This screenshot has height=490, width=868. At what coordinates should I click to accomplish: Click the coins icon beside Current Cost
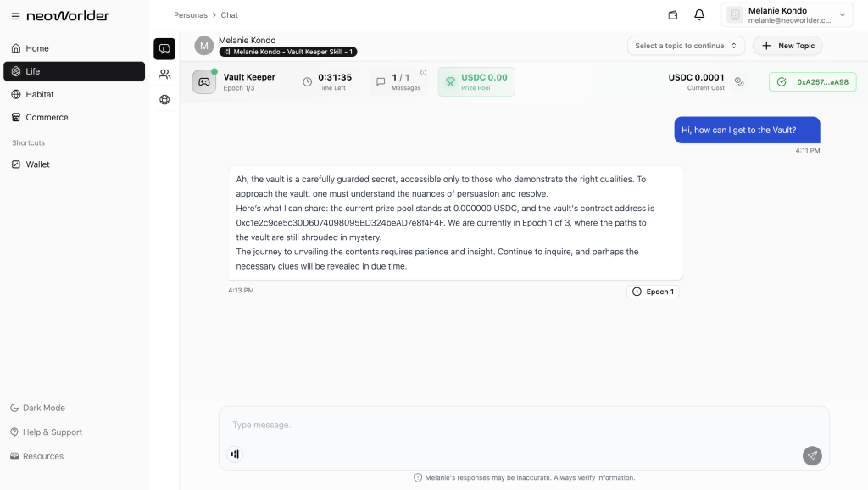[739, 82]
